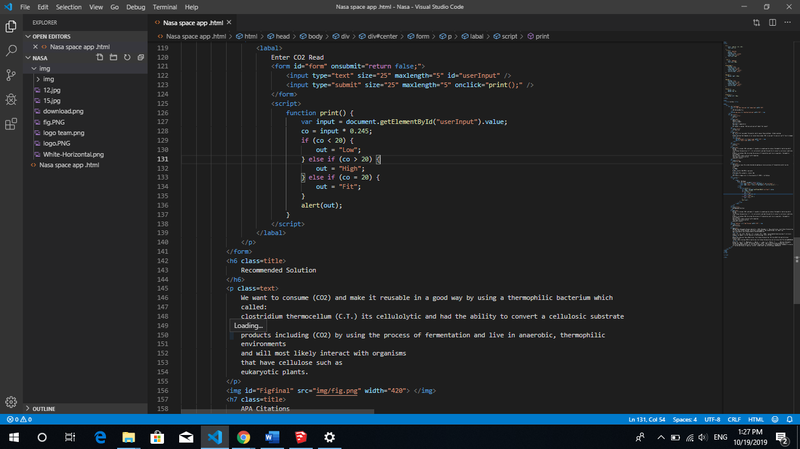Viewport: 800px width, 449px height.
Task: Click the 'Spaces: 4' indentation status item
Action: click(x=684, y=419)
